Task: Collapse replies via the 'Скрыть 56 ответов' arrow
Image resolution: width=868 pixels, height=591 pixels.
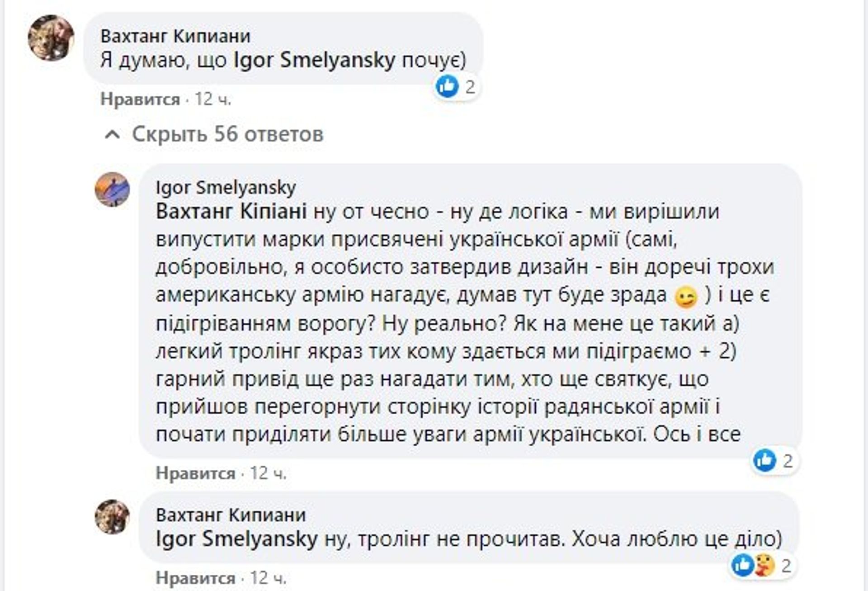Action: coord(112,135)
